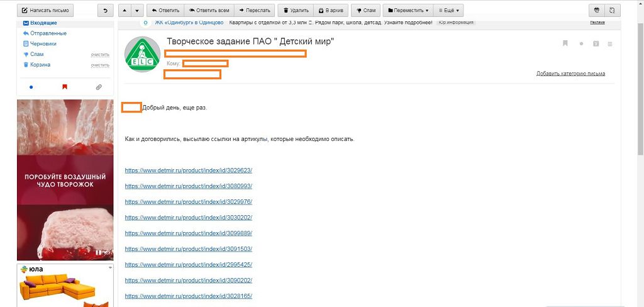Open the email header menu lines icon
Image resolution: width=644 pixels, height=307 pixels.
click(610, 43)
